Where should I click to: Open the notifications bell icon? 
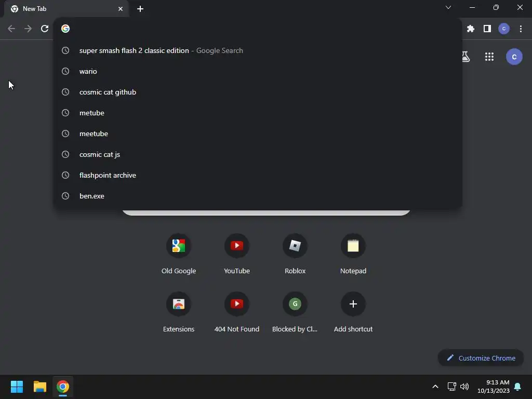tap(518, 387)
